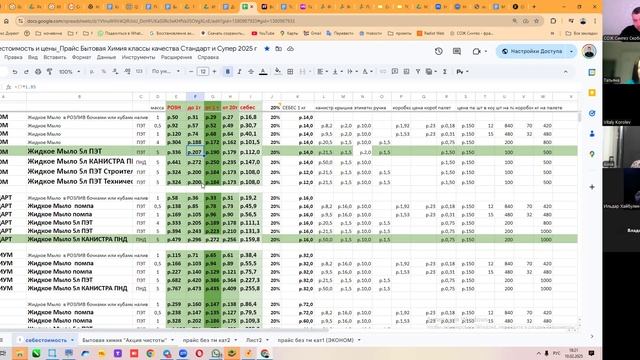The height and width of the screenshot is (360, 640).
Task: Open the horizontal align dropdown
Action: (322, 72)
